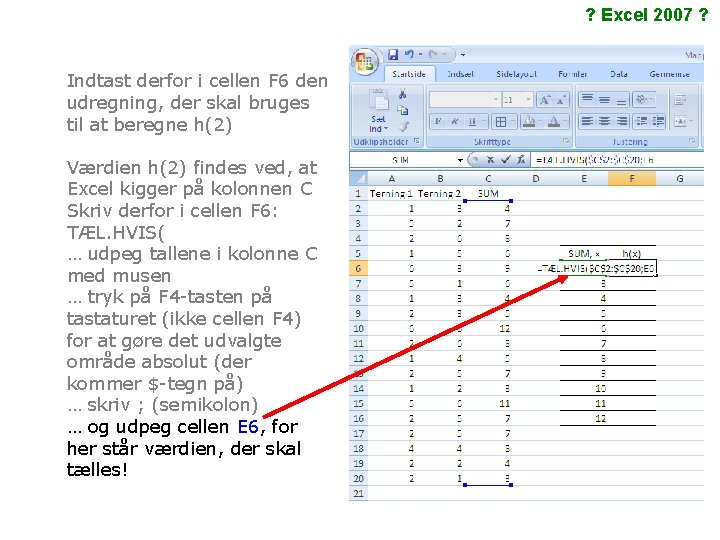Select row 20 by its header
The height and width of the screenshot is (540, 720).
[x=358, y=478]
